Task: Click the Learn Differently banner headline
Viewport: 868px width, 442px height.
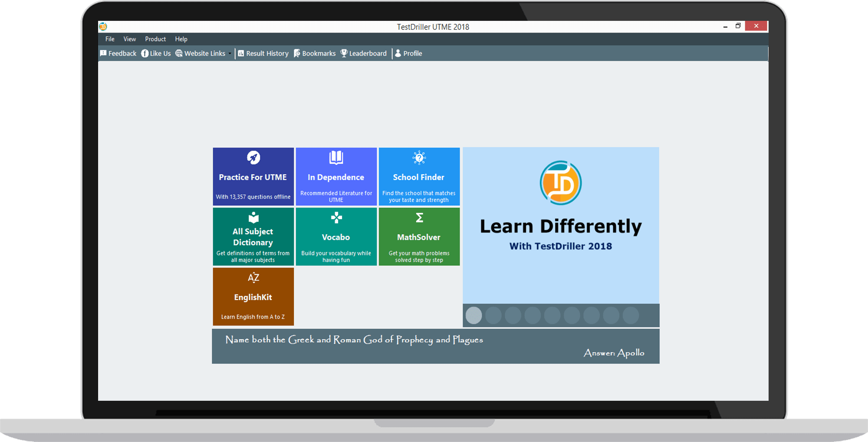Action: (561, 226)
